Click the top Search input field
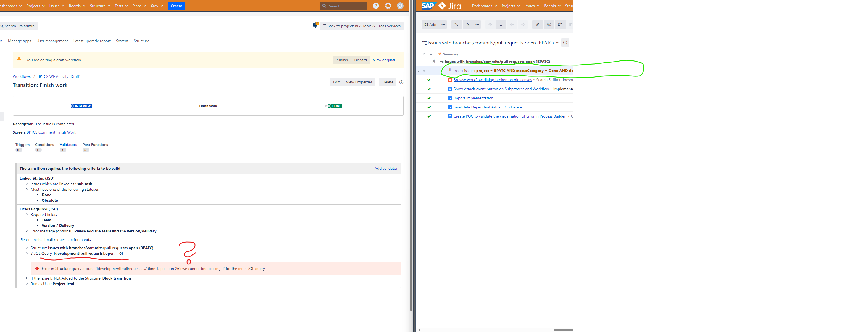 (343, 6)
